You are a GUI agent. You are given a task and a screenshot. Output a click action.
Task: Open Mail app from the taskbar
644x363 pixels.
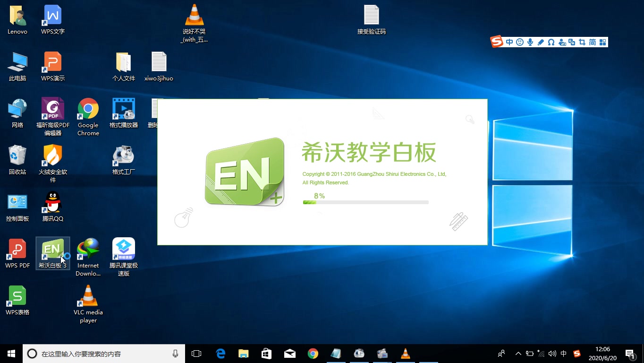(x=290, y=354)
